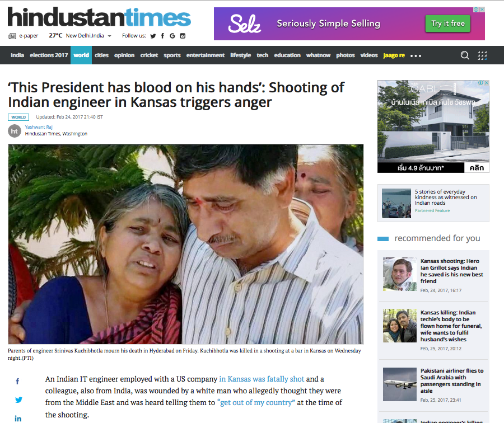504x423 pixels.
Task: Open author Yashwant Raj's profile link
Action: click(x=39, y=127)
